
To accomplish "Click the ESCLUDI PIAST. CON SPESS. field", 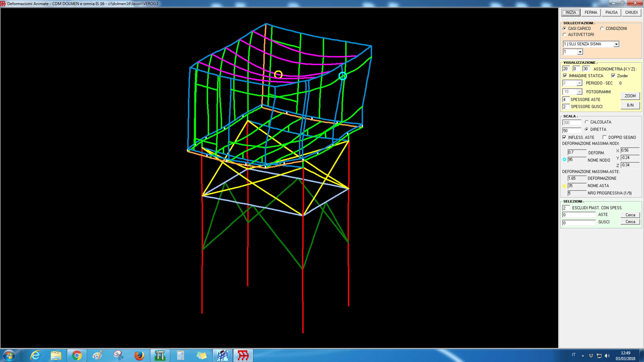I will (x=566, y=208).
